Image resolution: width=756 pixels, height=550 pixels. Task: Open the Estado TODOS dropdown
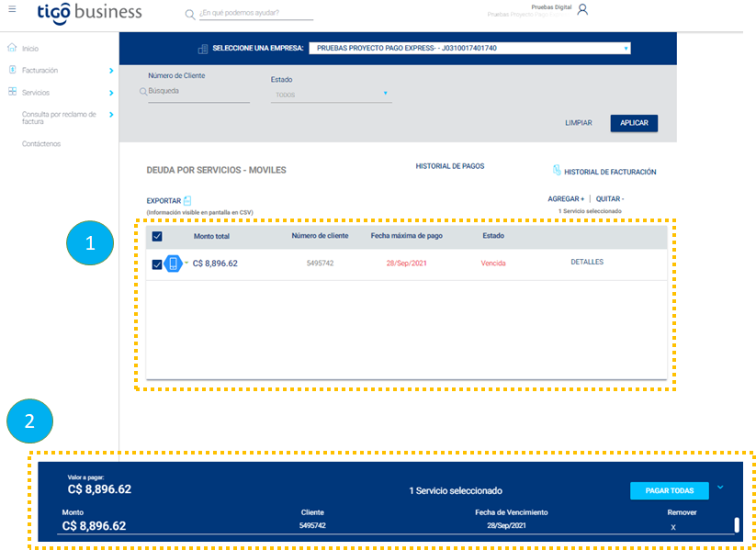[332, 95]
